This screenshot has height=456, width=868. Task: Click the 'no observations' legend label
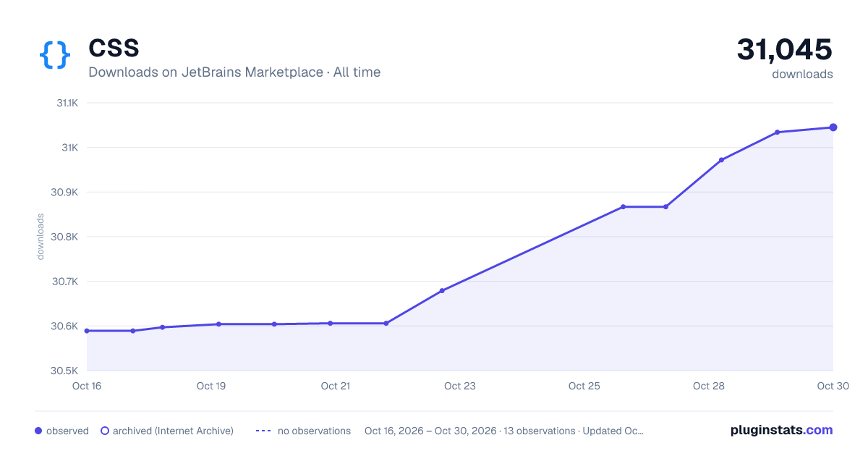pyautogui.click(x=314, y=431)
